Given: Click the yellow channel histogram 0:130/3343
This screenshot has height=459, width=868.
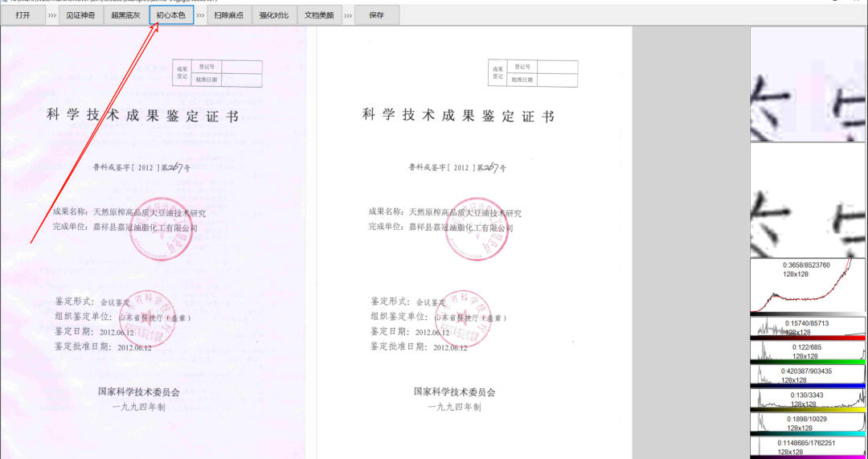Looking at the screenshot, I should click(x=808, y=400).
